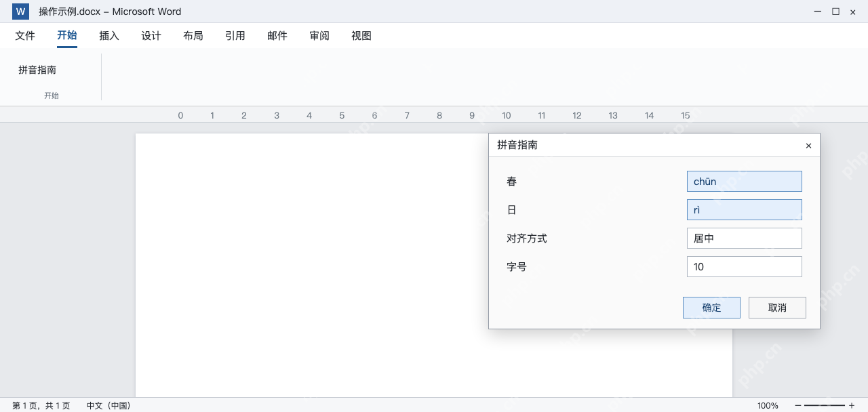
Task: Switch to the 视图 ribbon tab
Action: [x=361, y=36]
